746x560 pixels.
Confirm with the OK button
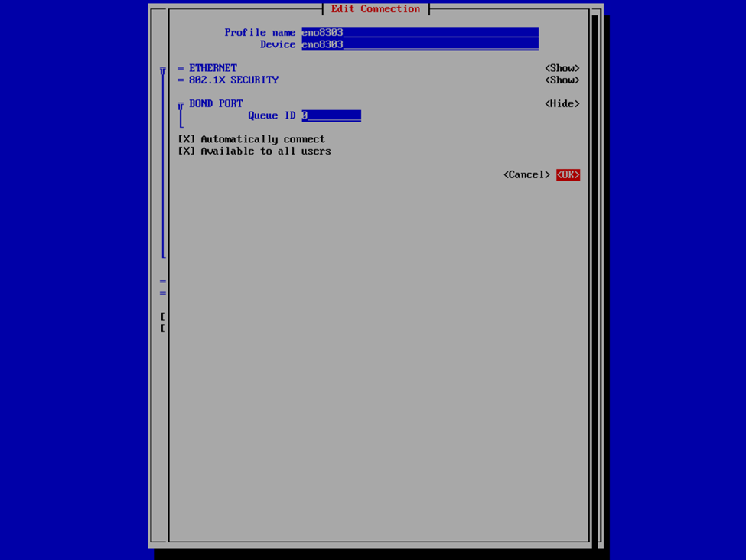[568, 175]
